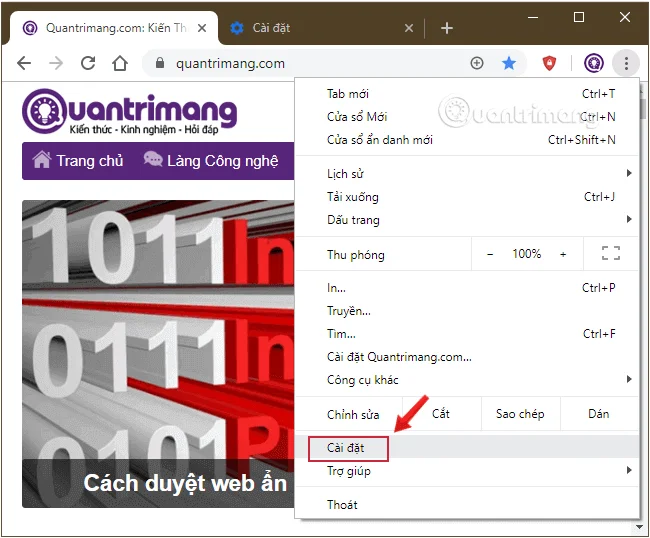Click the Sao chép button

(x=520, y=414)
